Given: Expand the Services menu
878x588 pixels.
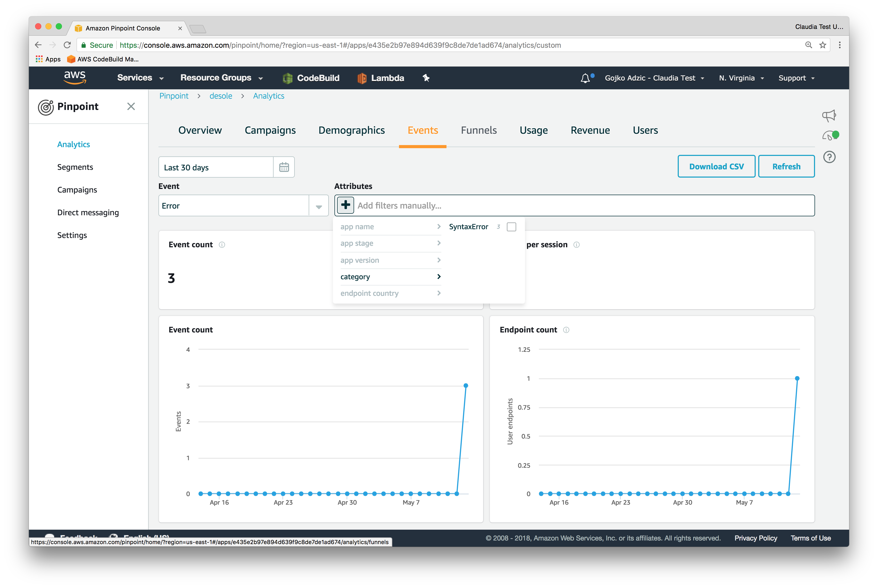Looking at the screenshot, I should [140, 78].
